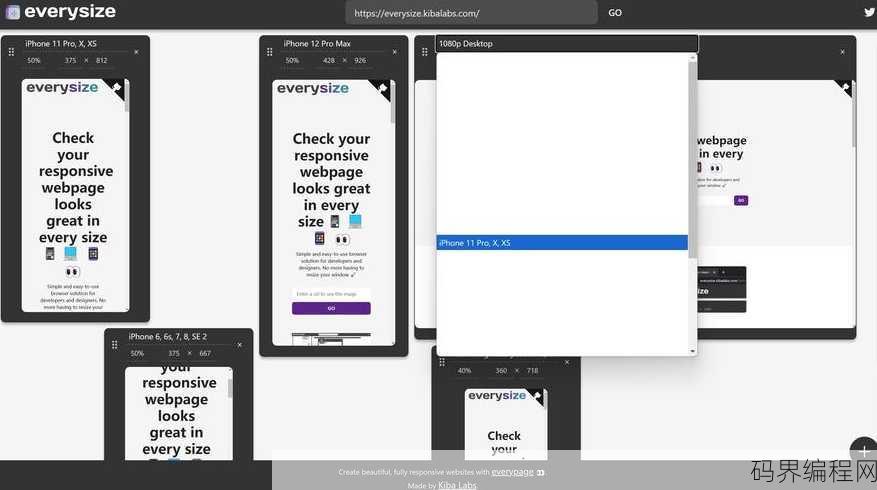This screenshot has height=490, width=877.
Task: Click corner ribbon icon in iPhone 11 Pro preview
Action: click(x=116, y=88)
